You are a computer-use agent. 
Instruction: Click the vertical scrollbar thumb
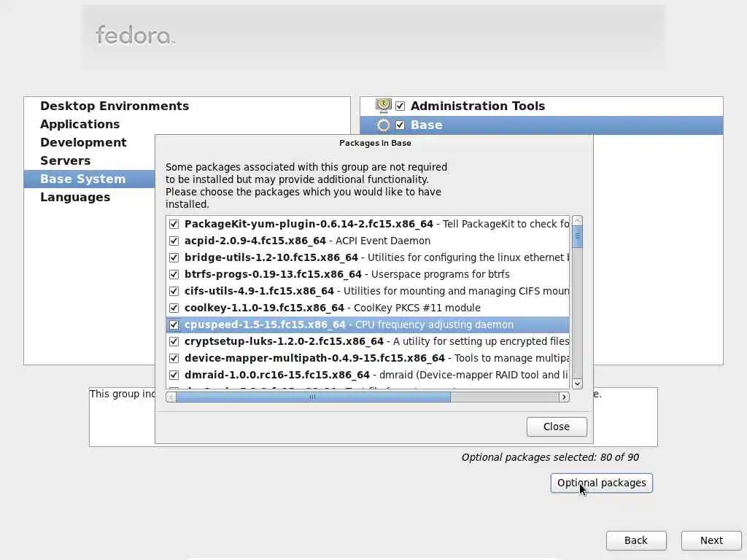tap(578, 237)
